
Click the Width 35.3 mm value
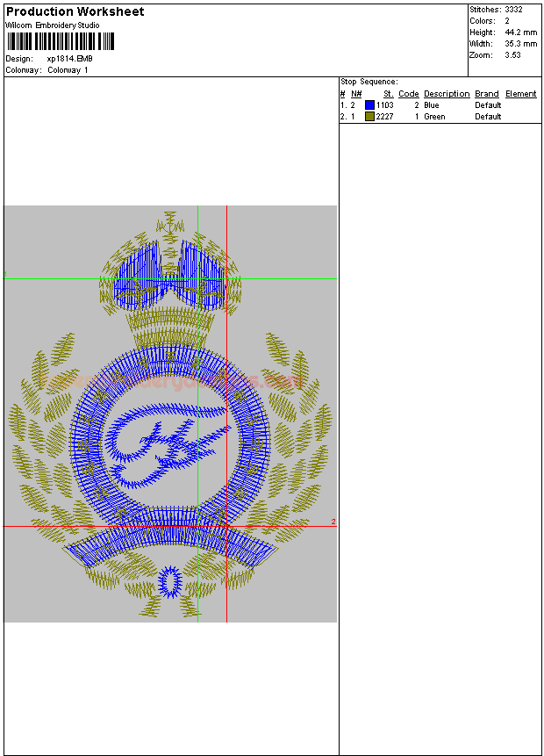click(x=521, y=44)
